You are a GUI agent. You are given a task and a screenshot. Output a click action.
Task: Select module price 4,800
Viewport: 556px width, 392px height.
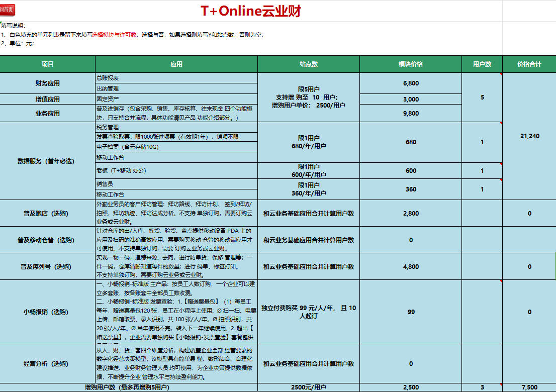tap(411, 266)
